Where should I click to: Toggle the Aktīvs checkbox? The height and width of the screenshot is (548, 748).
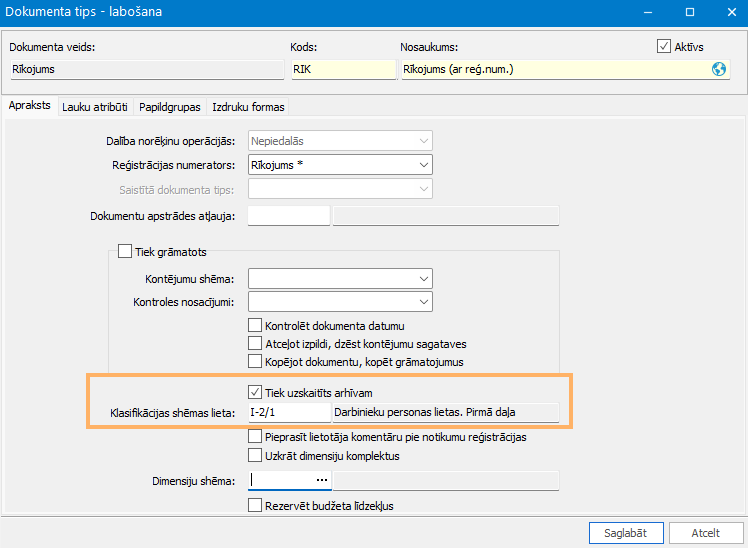point(663,46)
